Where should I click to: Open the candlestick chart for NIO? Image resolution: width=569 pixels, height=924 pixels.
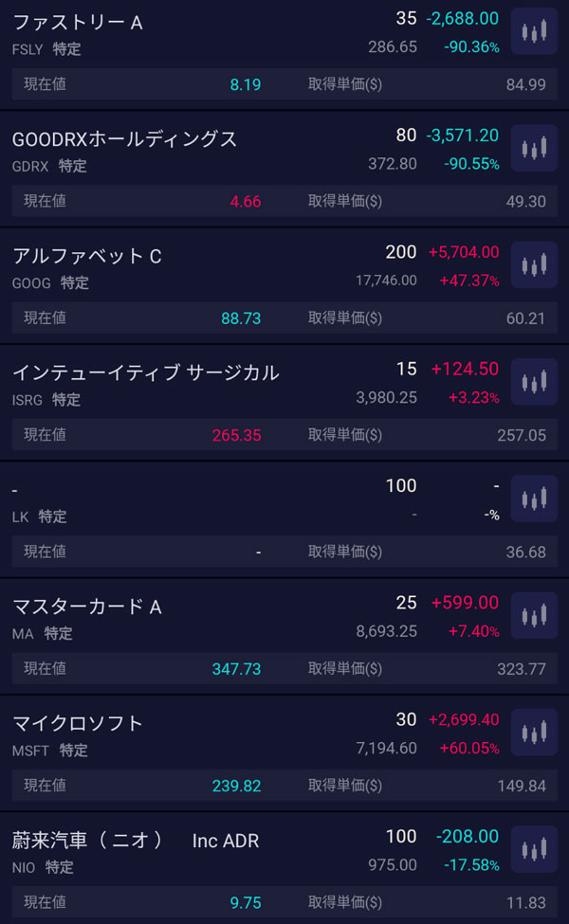pyautogui.click(x=534, y=848)
